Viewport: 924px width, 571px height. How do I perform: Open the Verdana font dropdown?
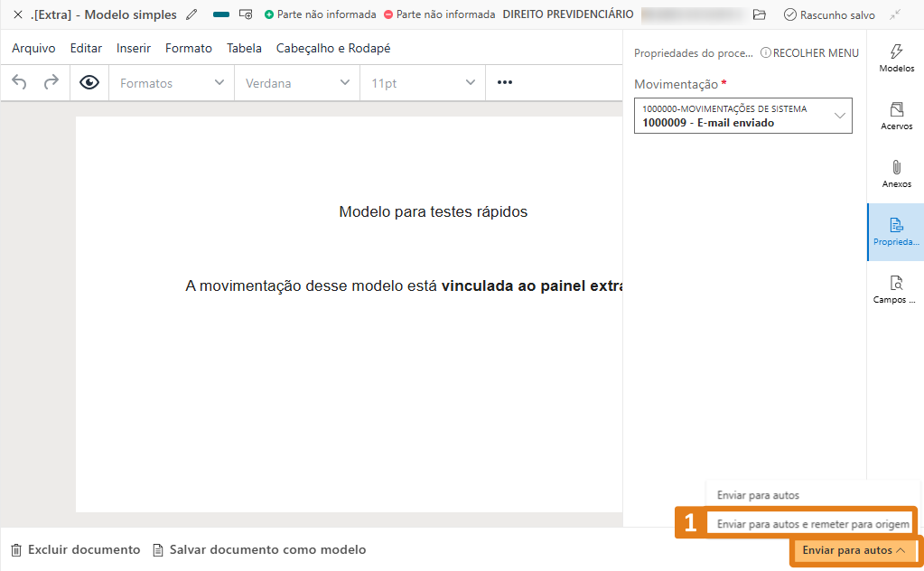click(x=297, y=83)
